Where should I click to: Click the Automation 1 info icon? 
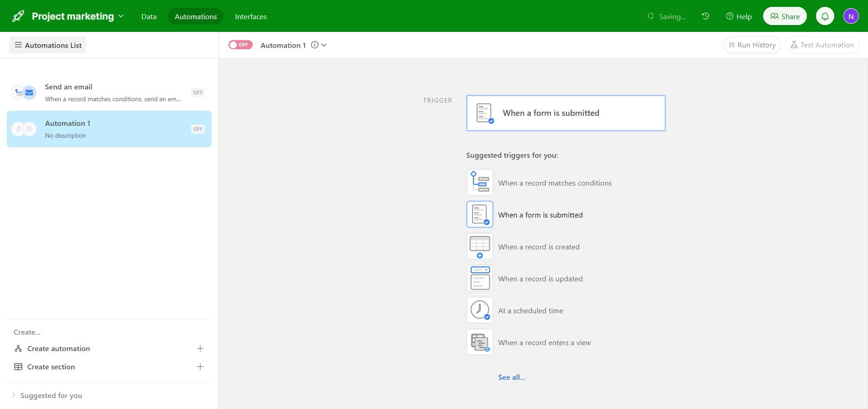tap(314, 45)
